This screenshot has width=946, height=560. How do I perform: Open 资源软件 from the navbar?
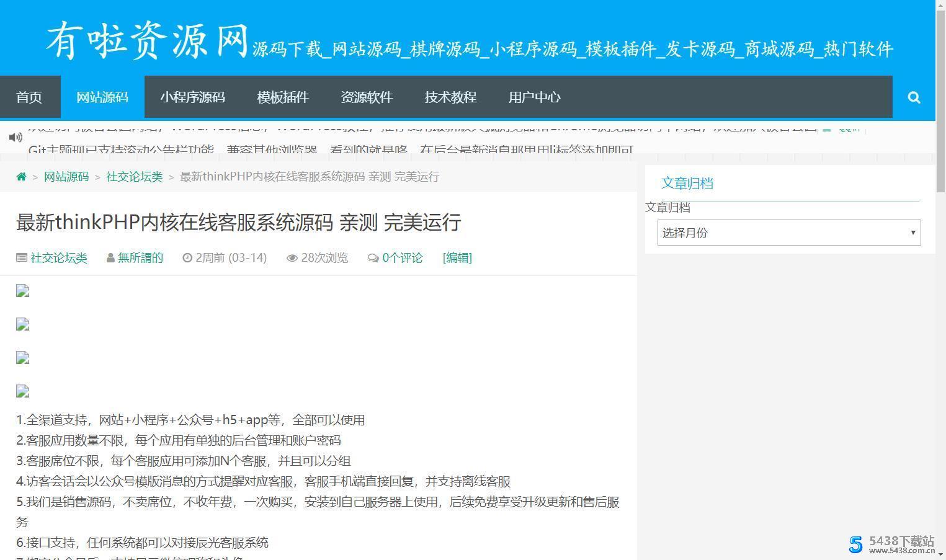coord(367,97)
